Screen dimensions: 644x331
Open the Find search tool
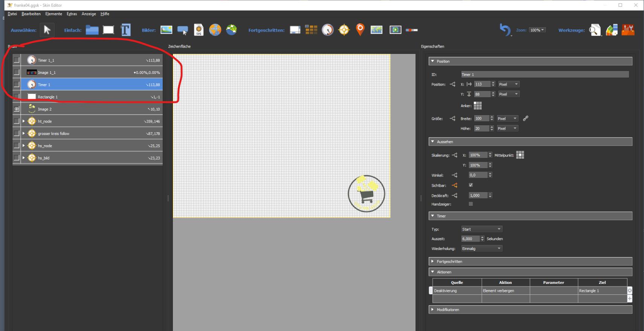pos(595,30)
